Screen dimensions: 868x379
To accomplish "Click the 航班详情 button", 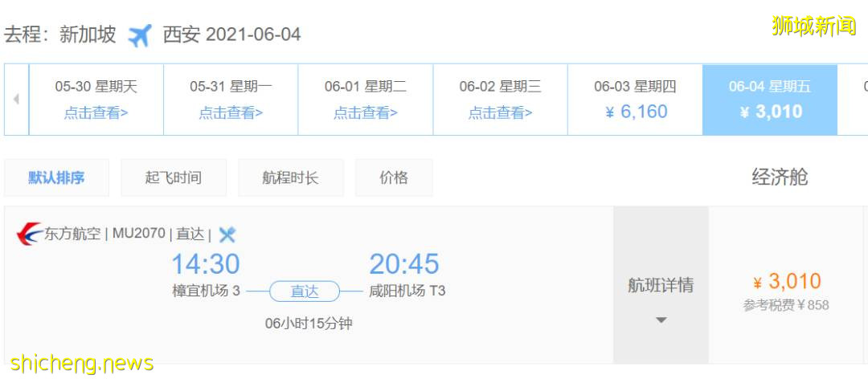I will [661, 285].
